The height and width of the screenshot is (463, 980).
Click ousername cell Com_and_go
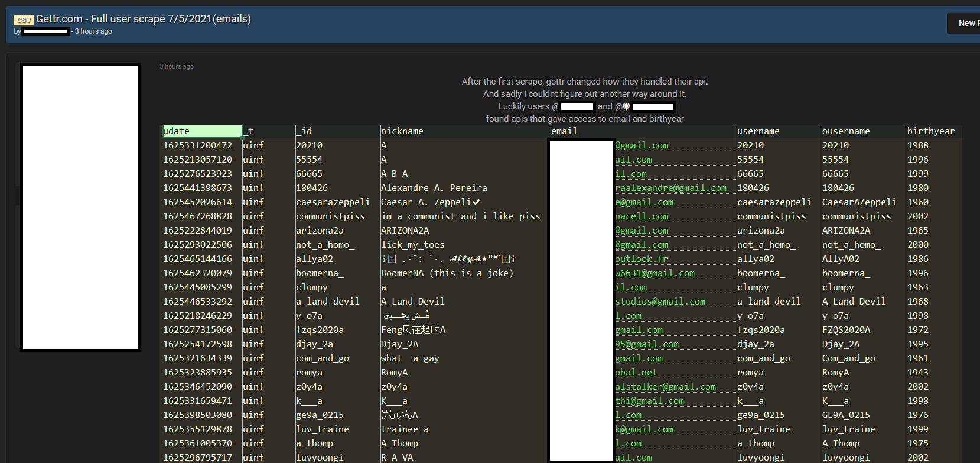click(x=849, y=358)
